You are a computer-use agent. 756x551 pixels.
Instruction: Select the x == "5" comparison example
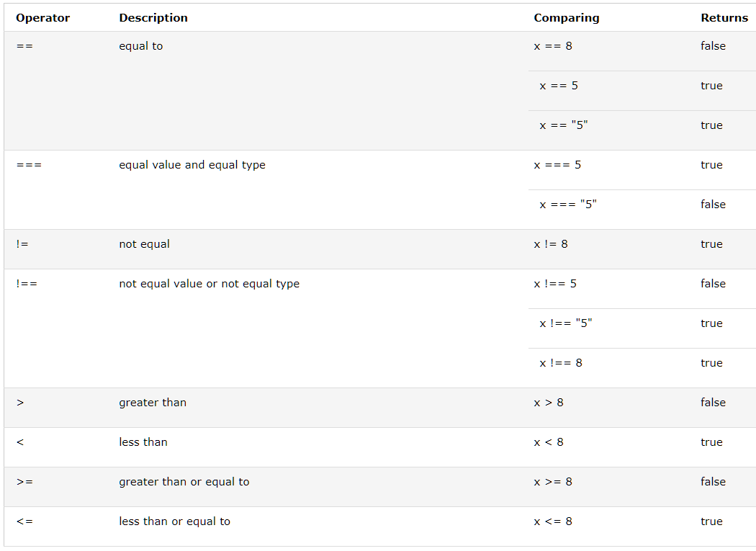[x=564, y=125]
